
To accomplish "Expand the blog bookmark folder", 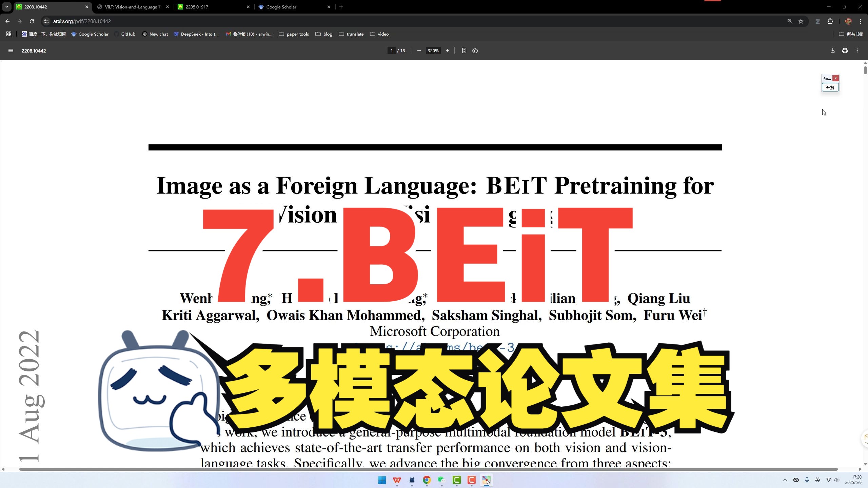I will point(324,34).
